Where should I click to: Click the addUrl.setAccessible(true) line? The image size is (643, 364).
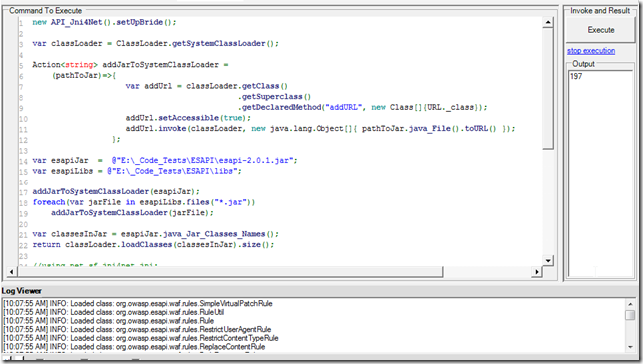point(188,118)
